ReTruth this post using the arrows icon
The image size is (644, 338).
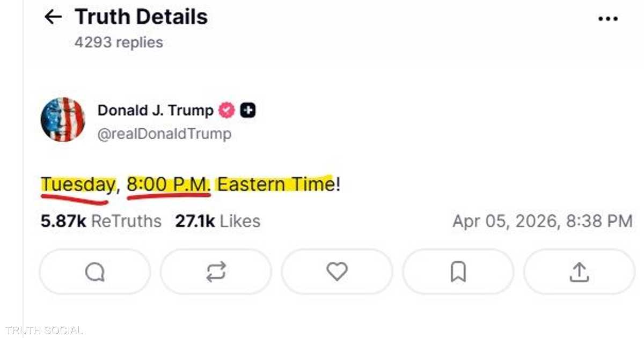coord(216,273)
